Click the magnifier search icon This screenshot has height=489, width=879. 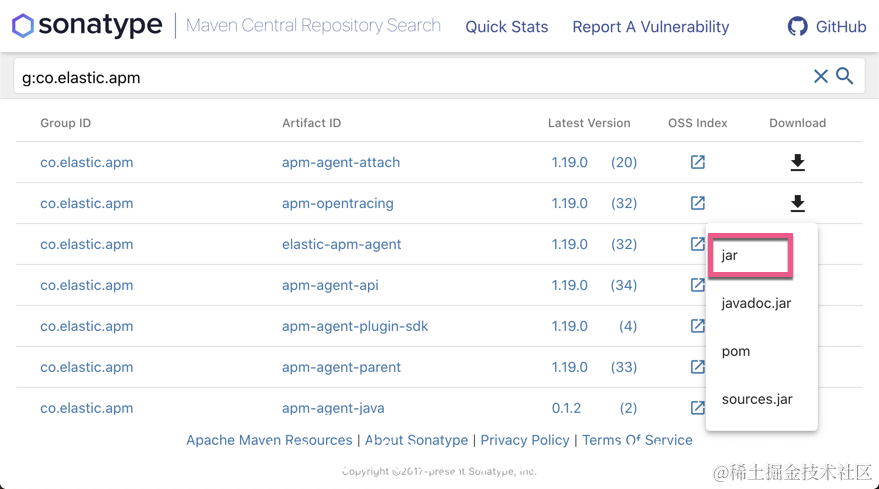(x=845, y=76)
